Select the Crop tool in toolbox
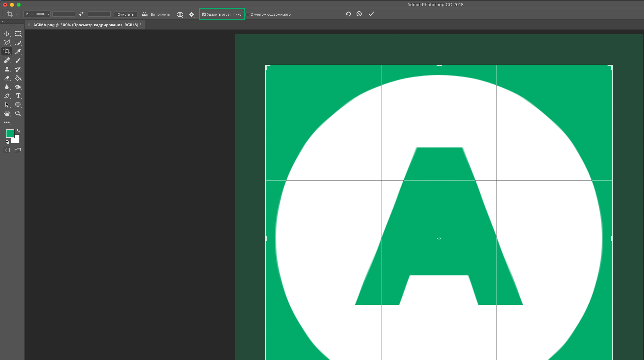 tap(7, 51)
